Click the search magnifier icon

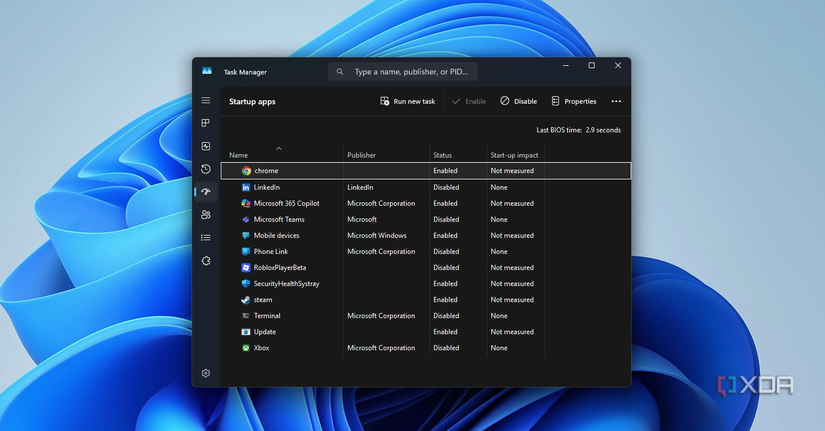tap(340, 72)
